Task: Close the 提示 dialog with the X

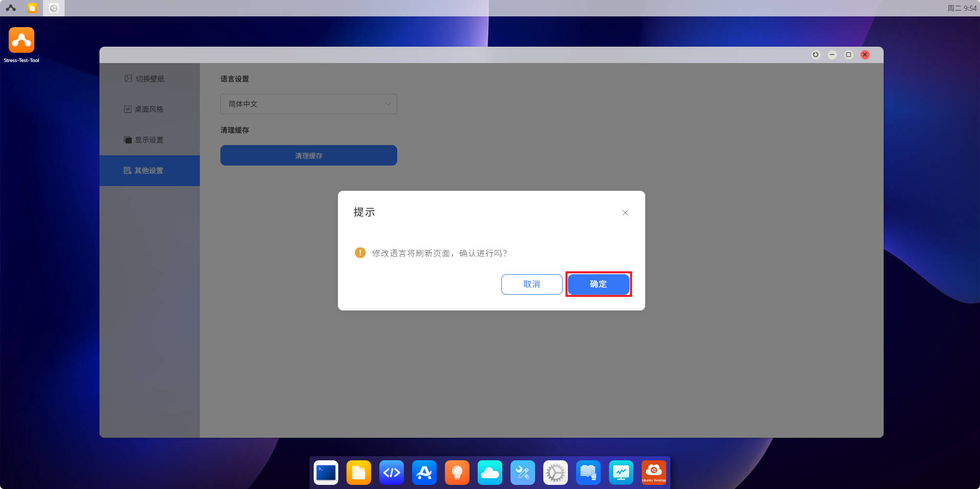Action: coord(625,213)
